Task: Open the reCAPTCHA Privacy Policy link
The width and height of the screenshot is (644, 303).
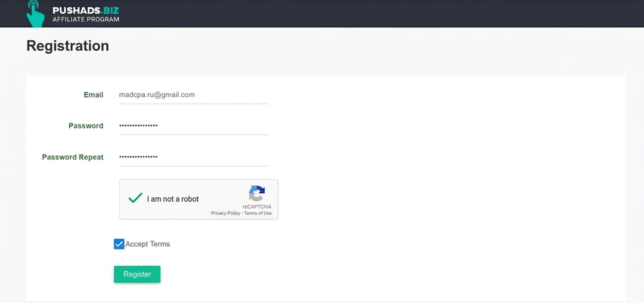Action: (225, 213)
